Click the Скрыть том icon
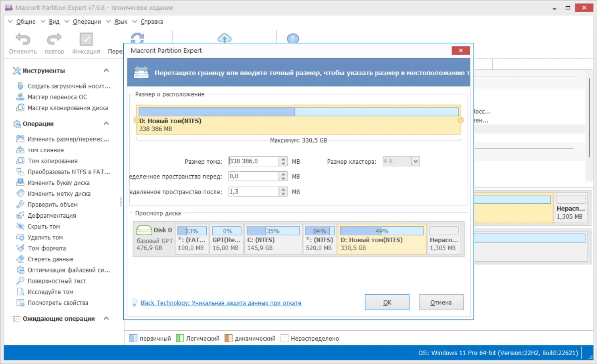This screenshot has height=364, width=597. tap(20, 226)
